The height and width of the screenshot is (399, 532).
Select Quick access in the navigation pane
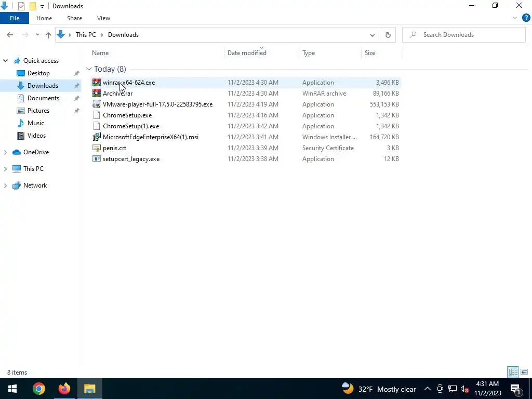tap(41, 61)
